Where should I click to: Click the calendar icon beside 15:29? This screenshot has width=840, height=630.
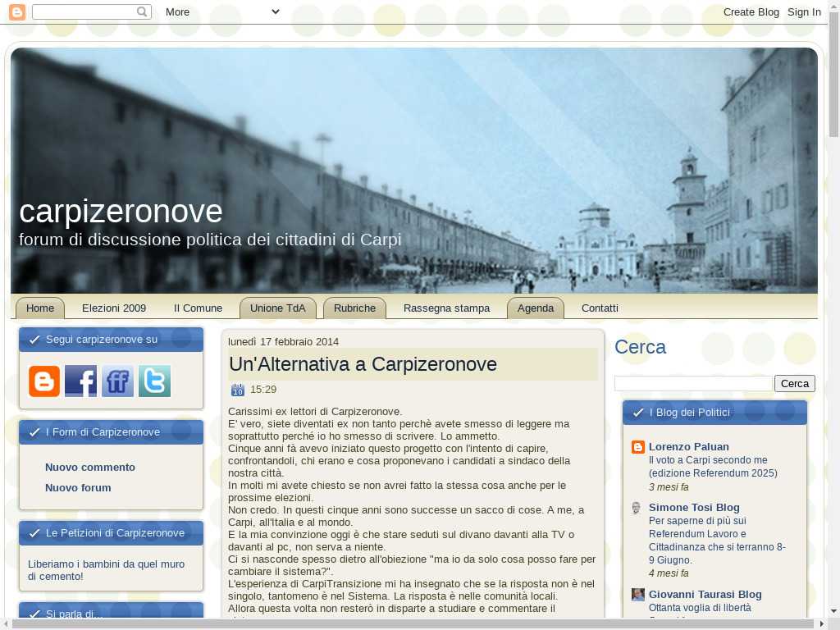pos(237,390)
